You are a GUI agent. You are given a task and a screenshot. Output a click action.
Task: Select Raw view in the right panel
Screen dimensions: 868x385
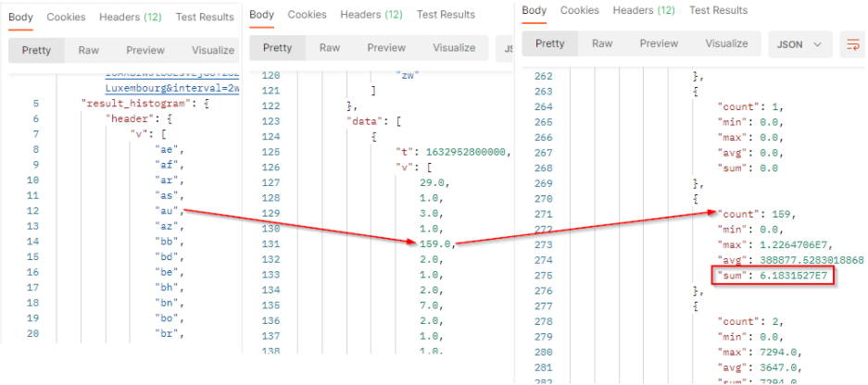click(602, 43)
